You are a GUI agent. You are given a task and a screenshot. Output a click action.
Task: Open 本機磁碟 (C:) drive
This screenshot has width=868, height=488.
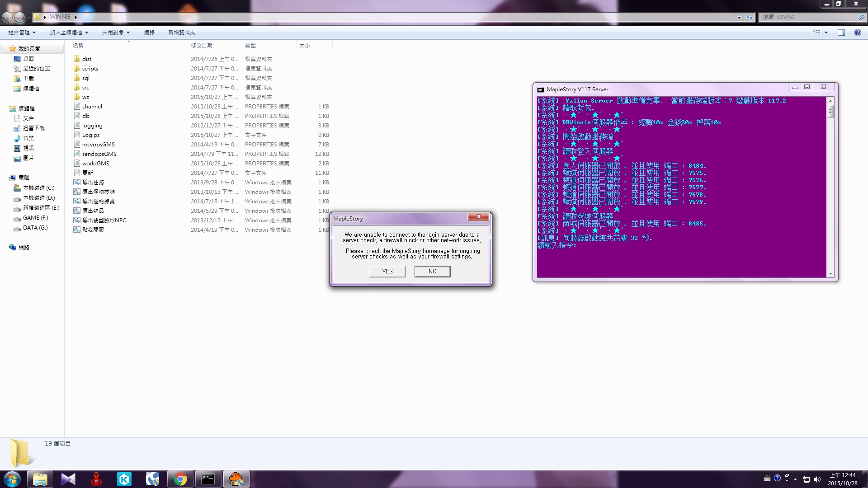pyautogui.click(x=39, y=188)
